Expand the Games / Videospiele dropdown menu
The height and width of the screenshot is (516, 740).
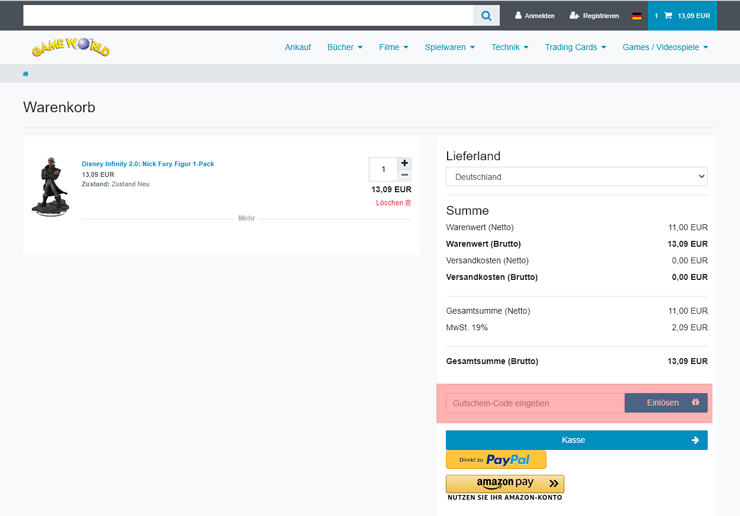[x=665, y=47]
